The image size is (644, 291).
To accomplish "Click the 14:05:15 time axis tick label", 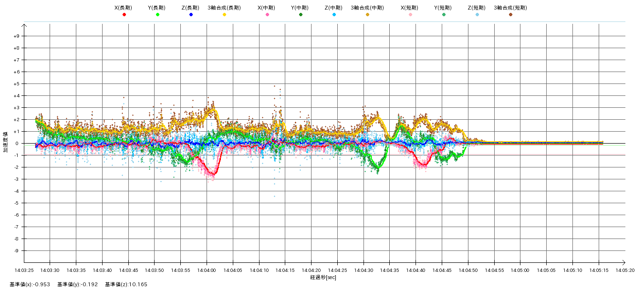I will point(599,270).
